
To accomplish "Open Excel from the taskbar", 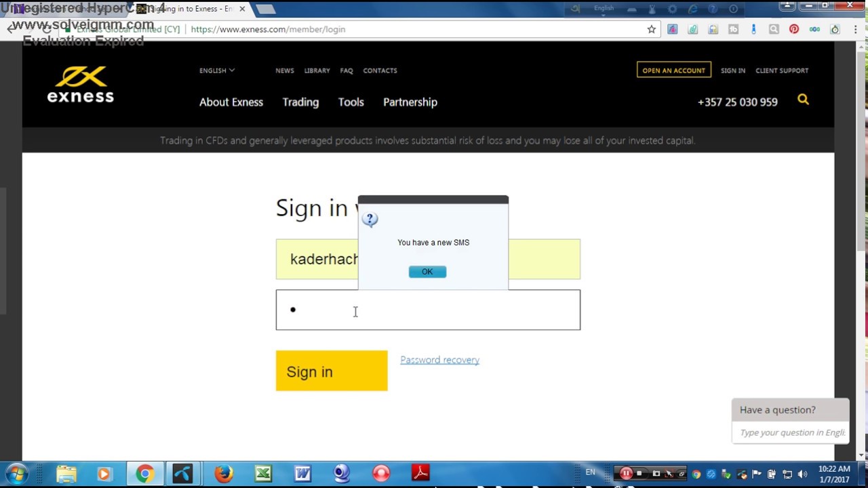I will 263,473.
